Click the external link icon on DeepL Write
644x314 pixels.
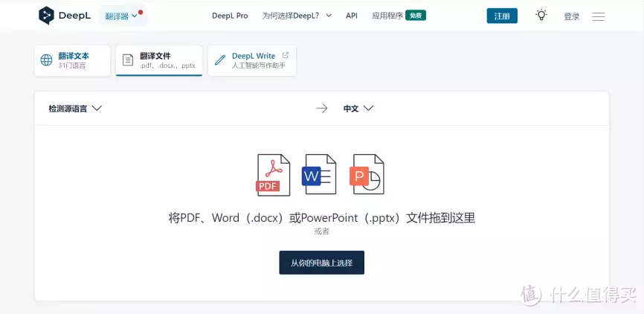[x=286, y=55]
